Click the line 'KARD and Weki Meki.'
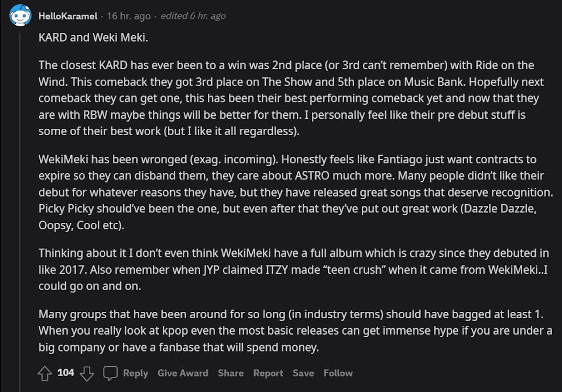The image size is (562, 392). point(93,37)
